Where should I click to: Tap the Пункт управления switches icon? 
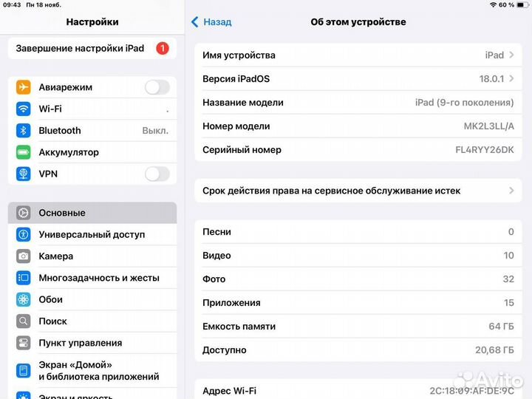[24, 343]
